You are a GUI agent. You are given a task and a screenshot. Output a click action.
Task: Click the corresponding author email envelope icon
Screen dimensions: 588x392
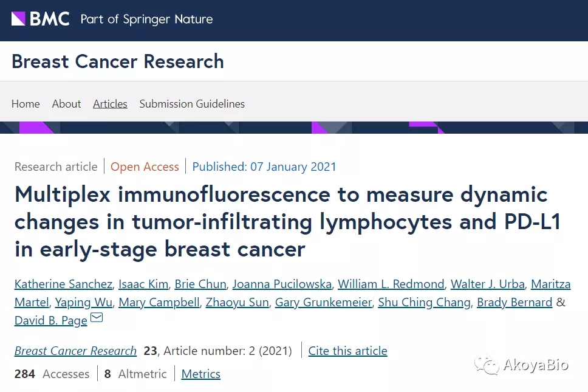(97, 318)
